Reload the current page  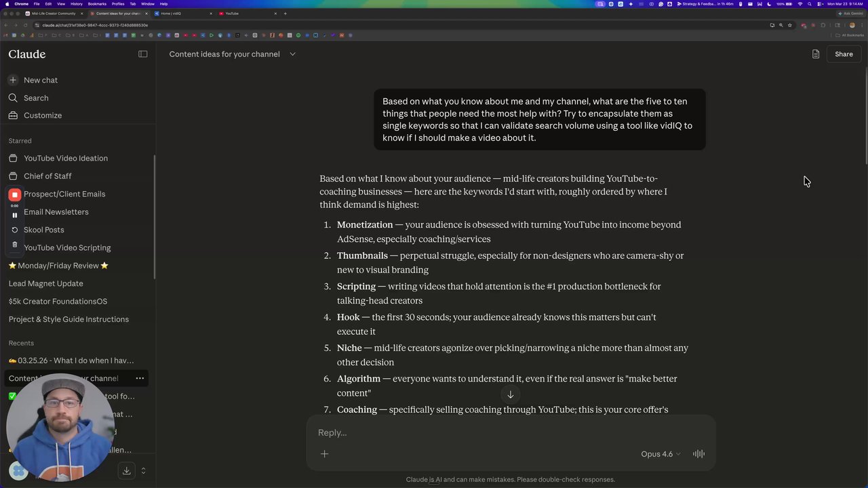(26, 25)
